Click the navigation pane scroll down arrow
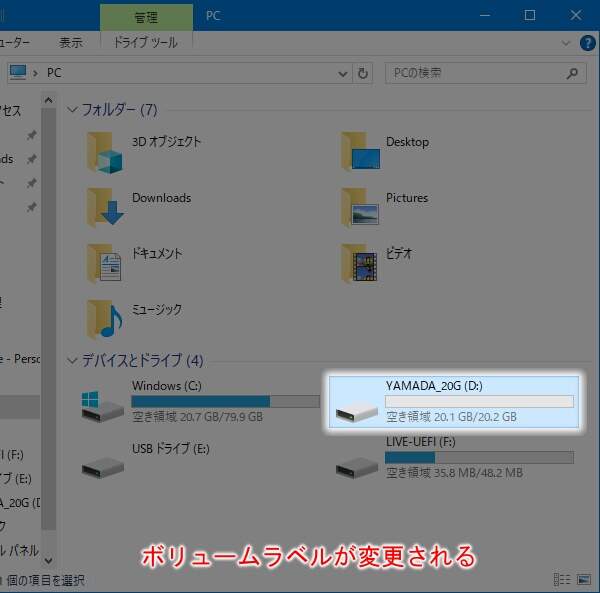 48,560
